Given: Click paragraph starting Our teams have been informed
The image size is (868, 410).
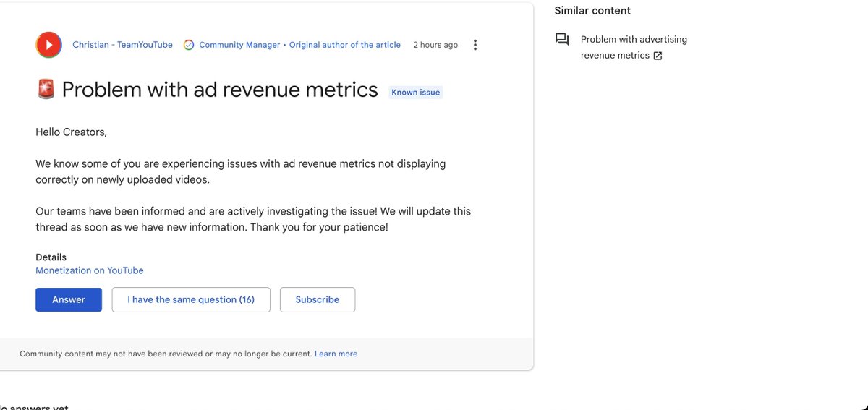Looking at the screenshot, I should coord(253,219).
